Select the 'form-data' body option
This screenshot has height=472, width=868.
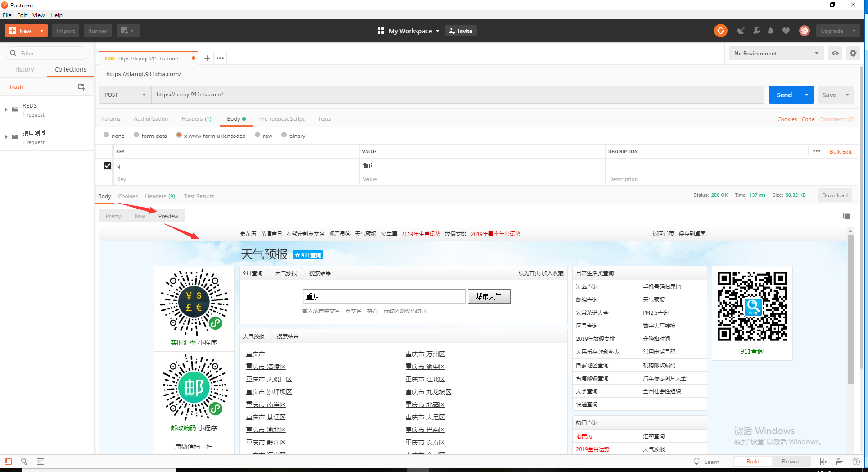pos(136,135)
